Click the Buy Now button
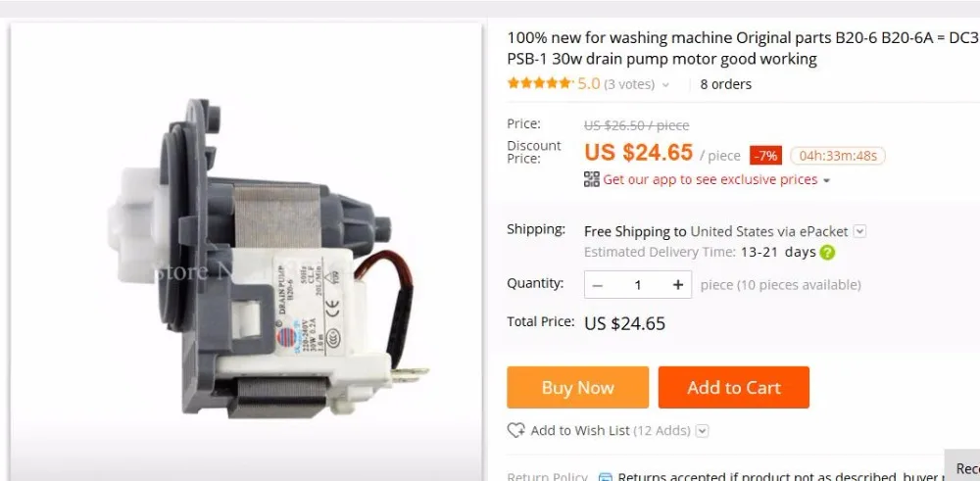The image size is (980, 481). 577,387
